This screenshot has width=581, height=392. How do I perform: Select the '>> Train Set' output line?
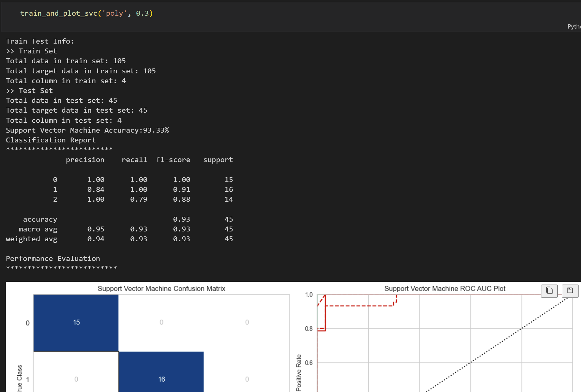(32, 51)
